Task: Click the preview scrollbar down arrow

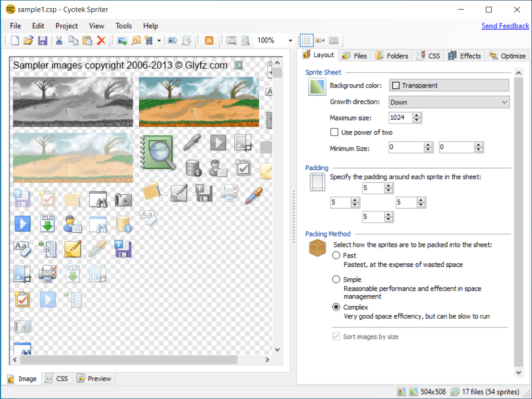Action: tap(277, 350)
